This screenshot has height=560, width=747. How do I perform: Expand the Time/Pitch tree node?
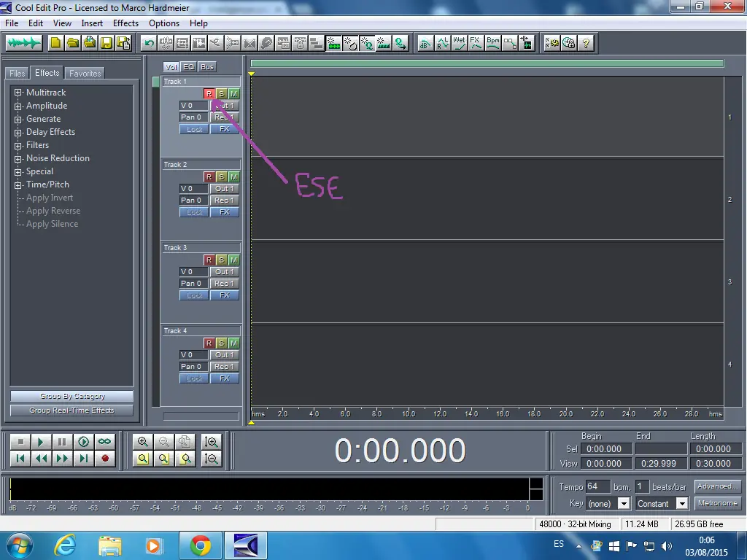[18, 184]
